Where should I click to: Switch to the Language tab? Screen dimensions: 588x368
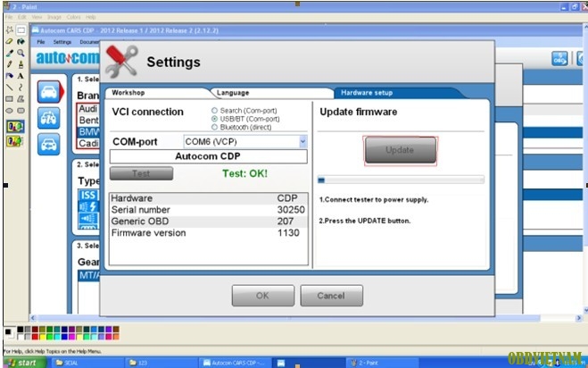pyautogui.click(x=233, y=93)
